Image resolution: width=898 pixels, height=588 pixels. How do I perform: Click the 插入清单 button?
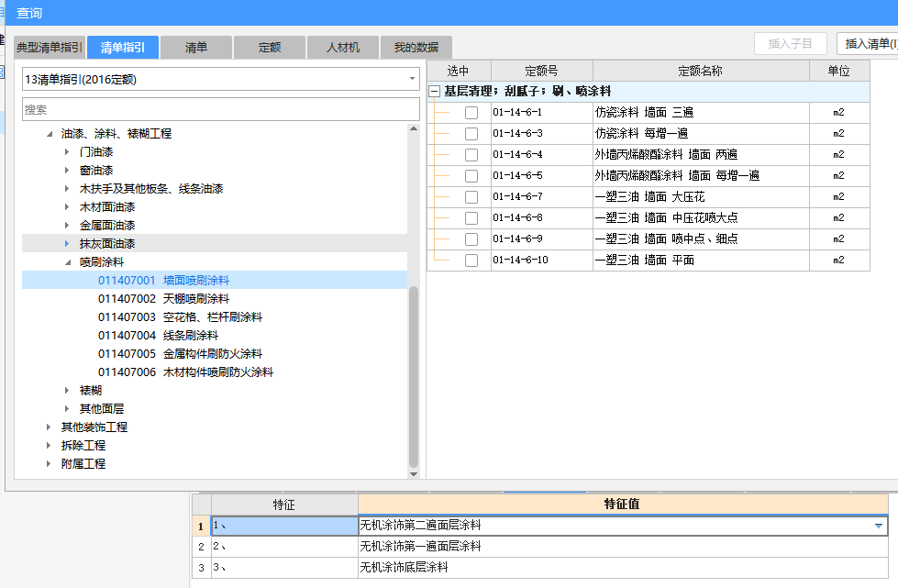(x=867, y=43)
